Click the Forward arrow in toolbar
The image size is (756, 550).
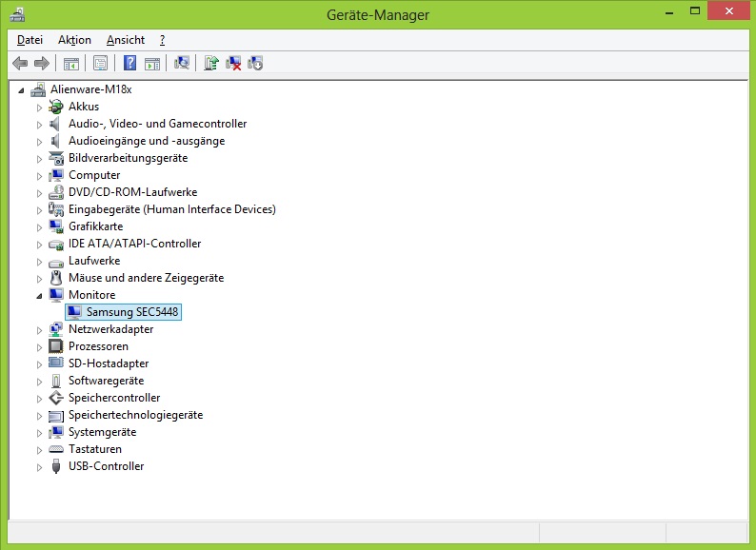click(41, 63)
